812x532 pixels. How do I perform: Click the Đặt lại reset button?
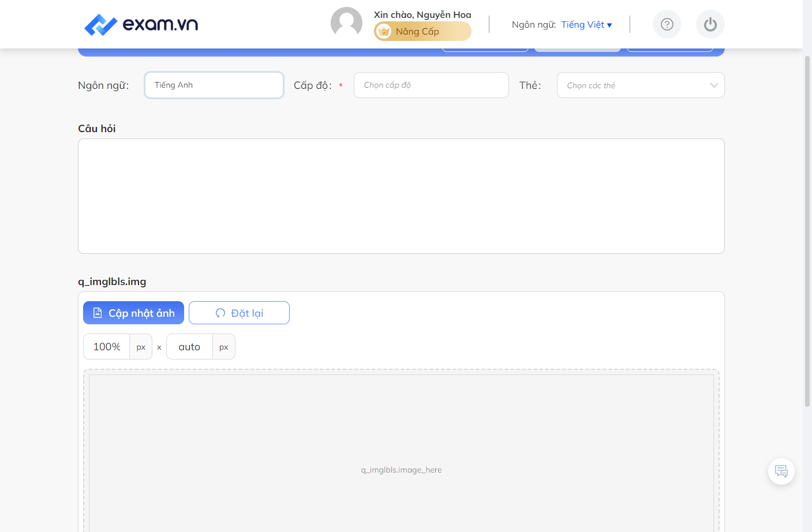coord(239,313)
